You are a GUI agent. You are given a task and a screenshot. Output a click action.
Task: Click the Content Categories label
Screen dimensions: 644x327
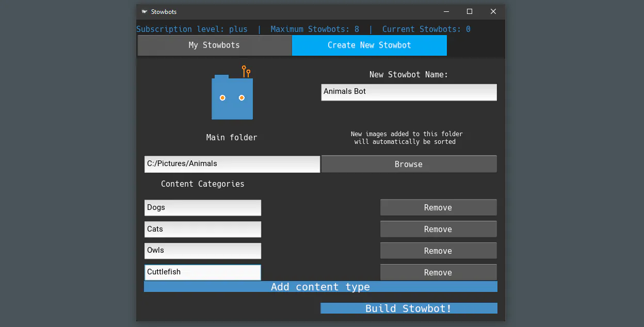(203, 184)
